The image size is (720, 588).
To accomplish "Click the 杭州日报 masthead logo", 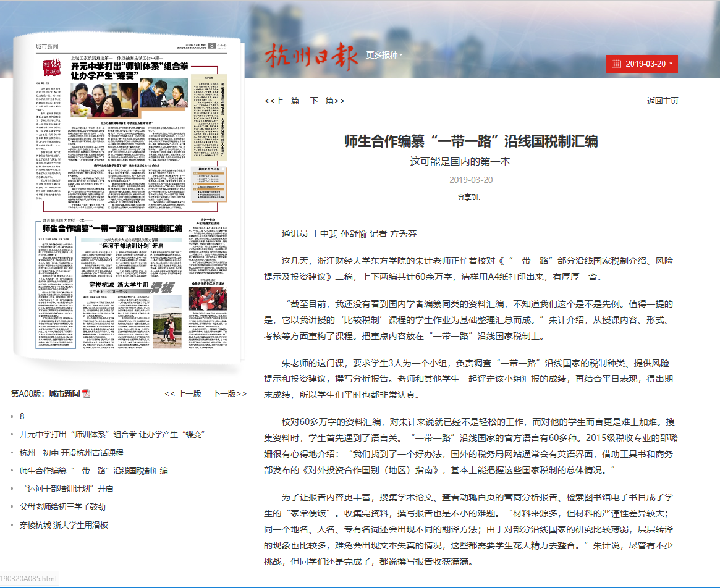I will [x=311, y=56].
